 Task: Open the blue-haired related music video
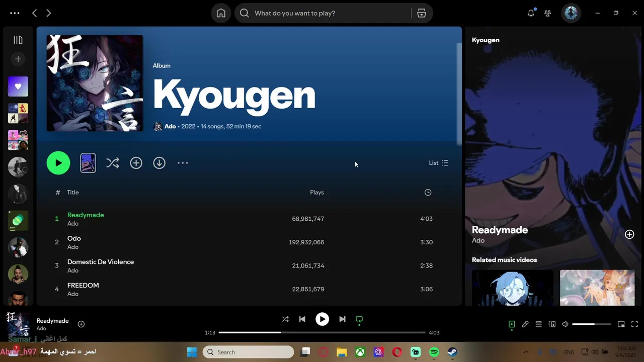(512, 288)
